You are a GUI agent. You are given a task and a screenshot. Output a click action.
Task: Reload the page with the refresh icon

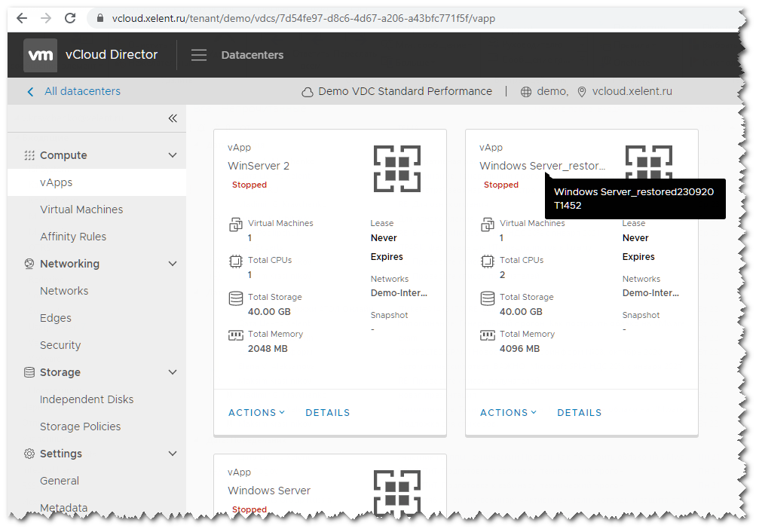70,18
